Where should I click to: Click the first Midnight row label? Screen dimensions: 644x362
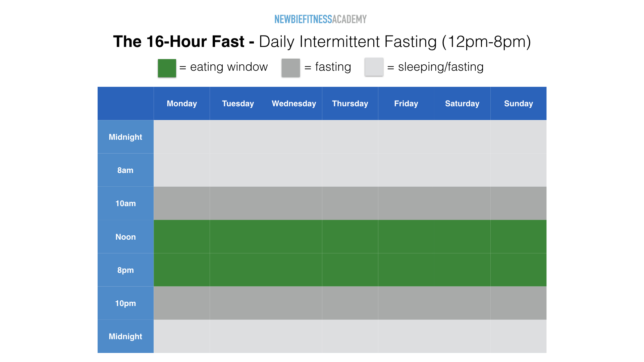point(125,137)
